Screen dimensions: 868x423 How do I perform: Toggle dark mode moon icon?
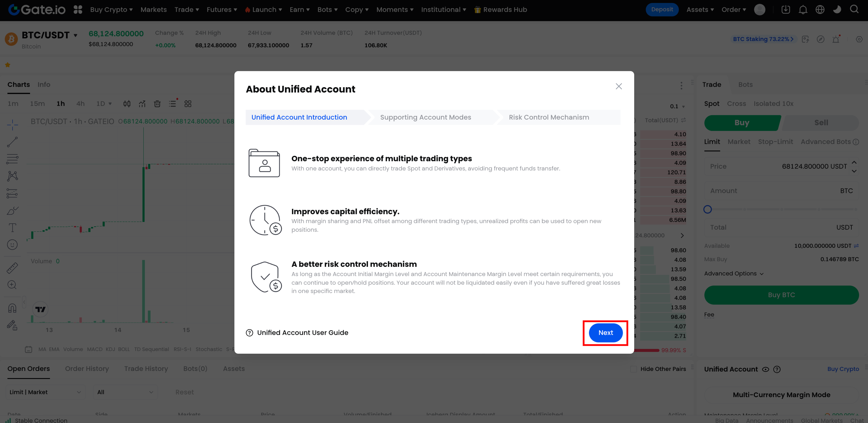[837, 9]
